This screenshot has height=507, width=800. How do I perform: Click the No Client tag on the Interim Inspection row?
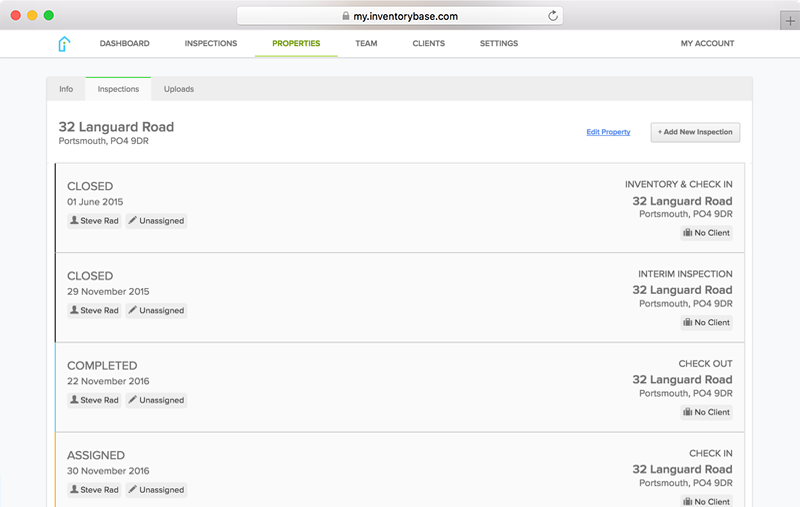(706, 322)
